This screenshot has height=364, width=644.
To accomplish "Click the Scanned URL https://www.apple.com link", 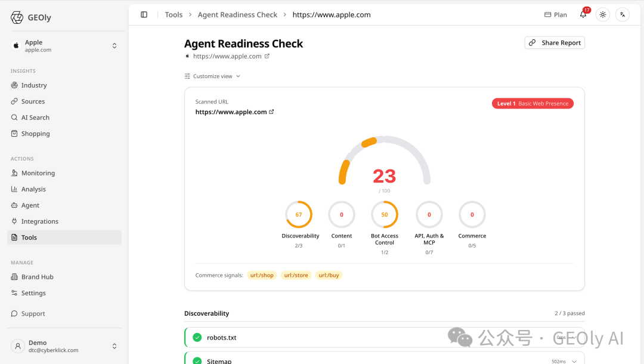I will 231,112.
